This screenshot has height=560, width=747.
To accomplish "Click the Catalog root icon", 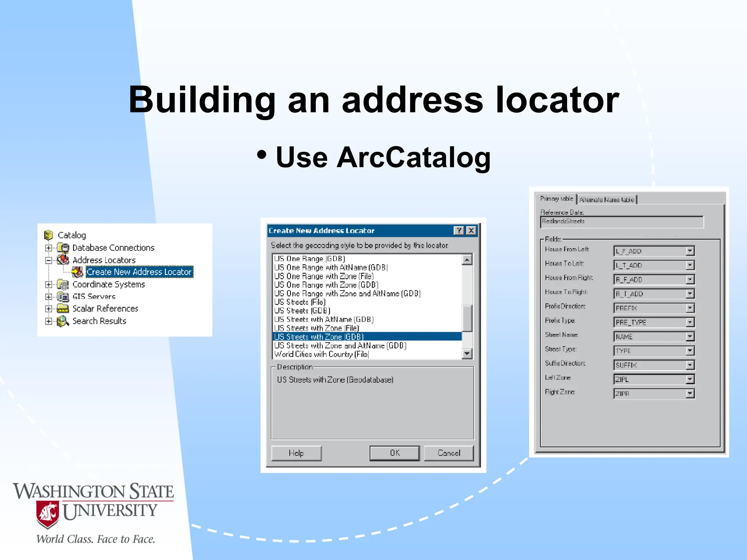I will [49, 235].
